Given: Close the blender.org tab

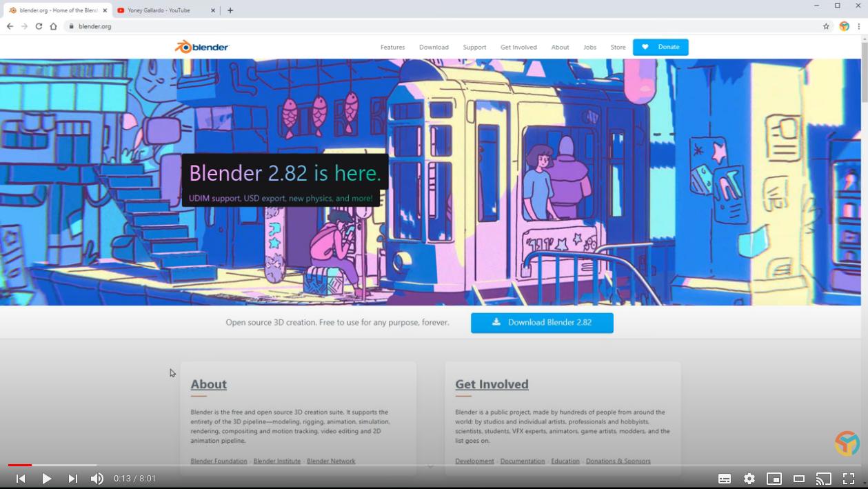Looking at the screenshot, I should pyautogui.click(x=105, y=10).
